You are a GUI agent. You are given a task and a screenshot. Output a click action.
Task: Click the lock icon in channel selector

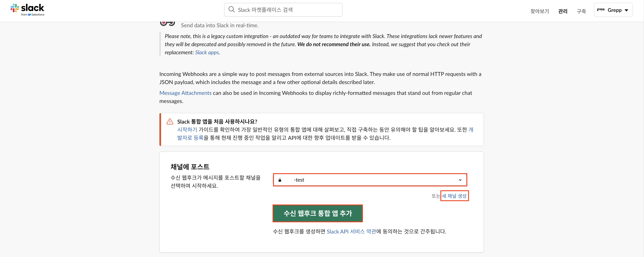click(280, 180)
